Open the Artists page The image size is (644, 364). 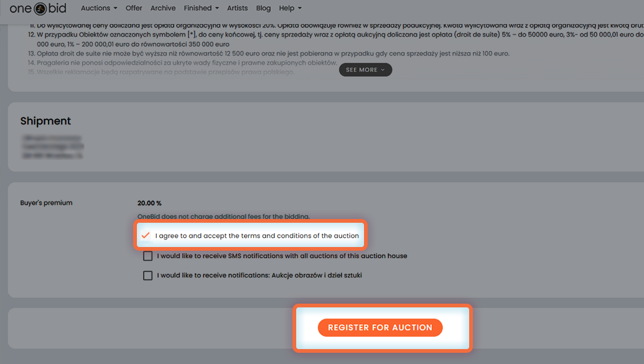(x=238, y=8)
